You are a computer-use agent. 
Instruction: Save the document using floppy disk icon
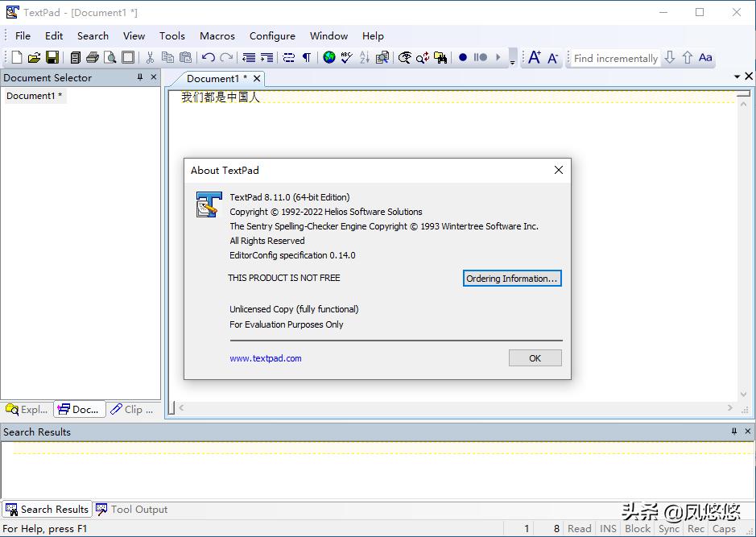tap(52, 57)
